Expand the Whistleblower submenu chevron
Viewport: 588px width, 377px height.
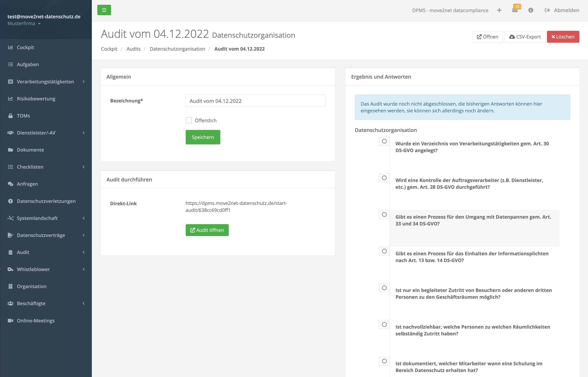pyautogui.click(x=84, y=269)
